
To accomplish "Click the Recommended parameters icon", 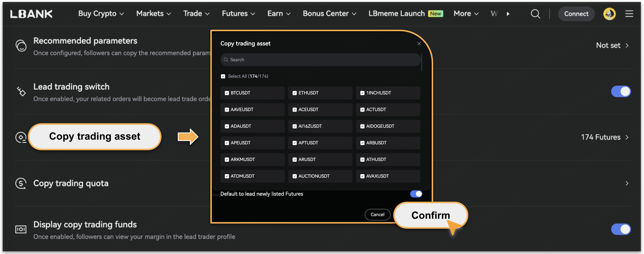I will pos(21,46).
